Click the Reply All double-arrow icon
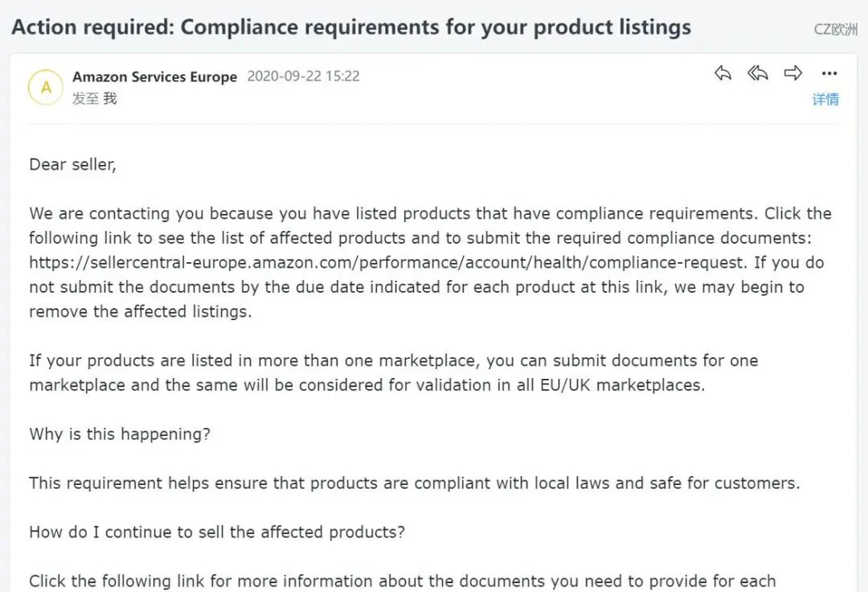The width and height of the screenshot is (868, 592). coord(756,72)
